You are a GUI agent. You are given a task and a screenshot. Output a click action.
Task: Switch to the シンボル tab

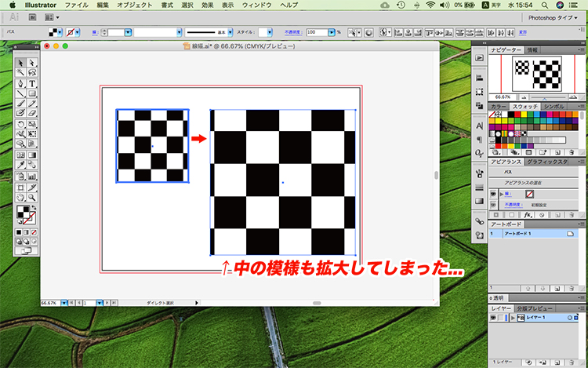pos(554,106)
